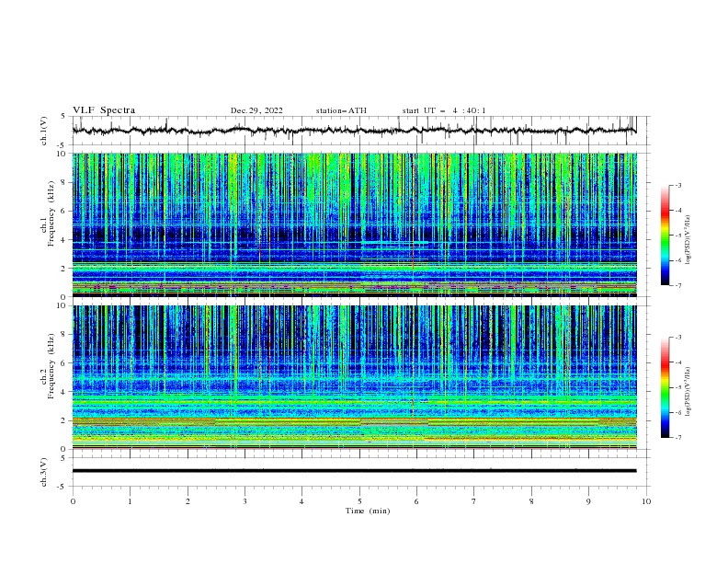Click the "-5" label on upper colorbar
This screenshot has width=728, height=563.
678,236
